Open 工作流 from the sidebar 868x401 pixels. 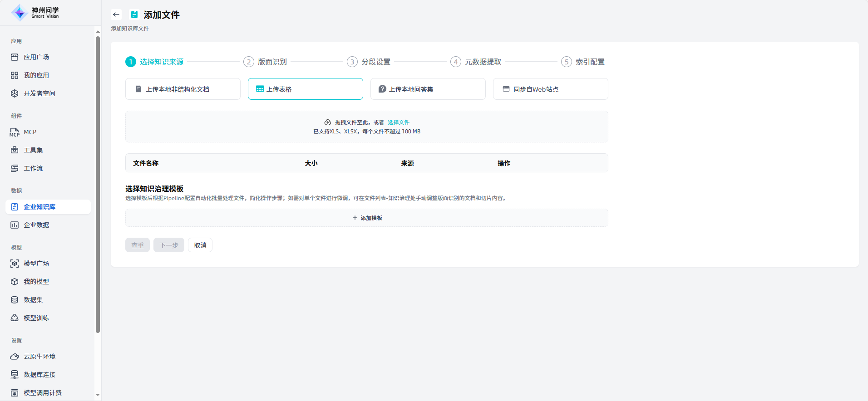tap(33, 168)
